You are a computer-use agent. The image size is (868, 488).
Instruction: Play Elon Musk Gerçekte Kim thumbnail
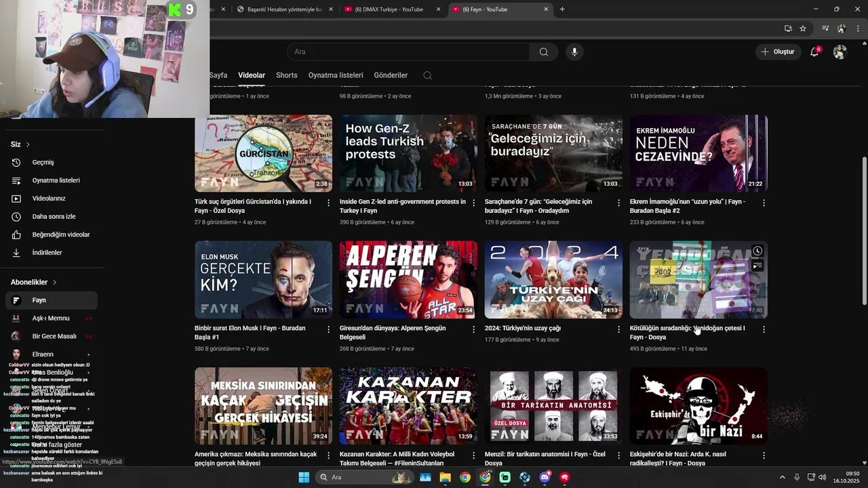click(263, 280)
